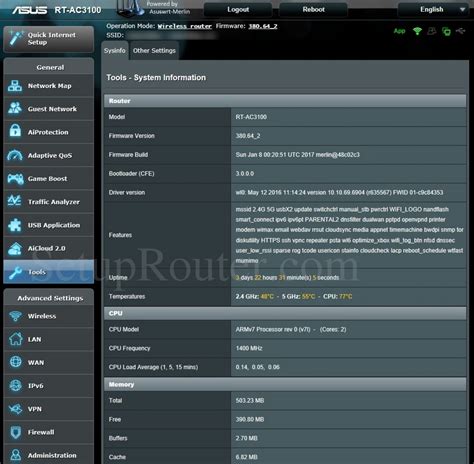Click the CPU Load Average values
474x464 pixels.
pos(257,367)
